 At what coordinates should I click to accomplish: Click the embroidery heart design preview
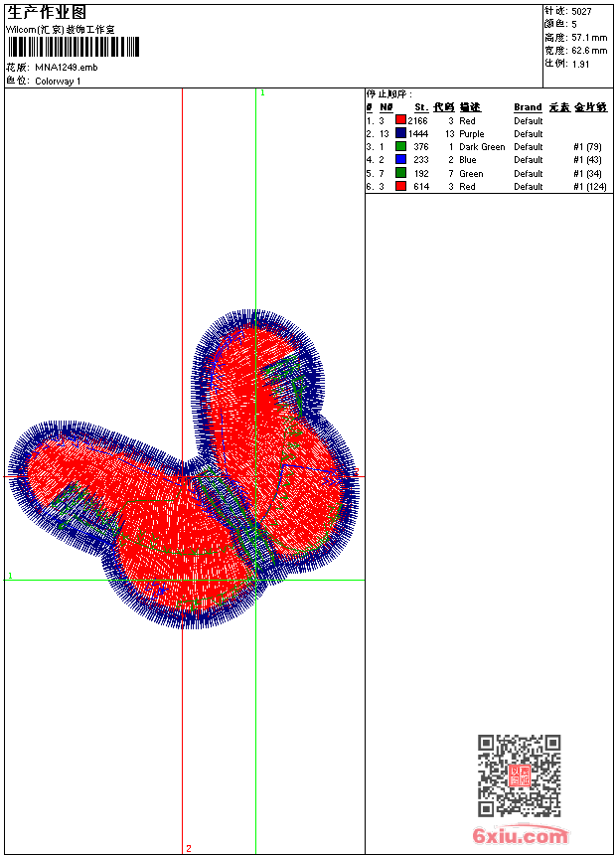tap(184, 469)
